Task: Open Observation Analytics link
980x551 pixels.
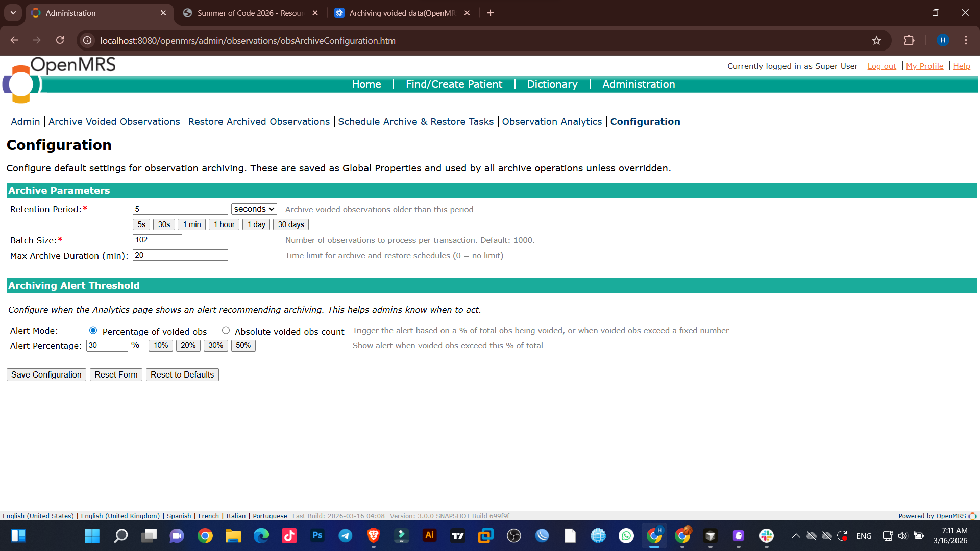Action: tap(552, 121)
